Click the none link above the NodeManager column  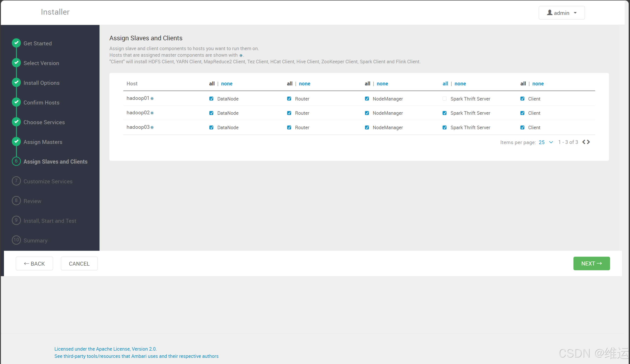[x=382, y=83]
